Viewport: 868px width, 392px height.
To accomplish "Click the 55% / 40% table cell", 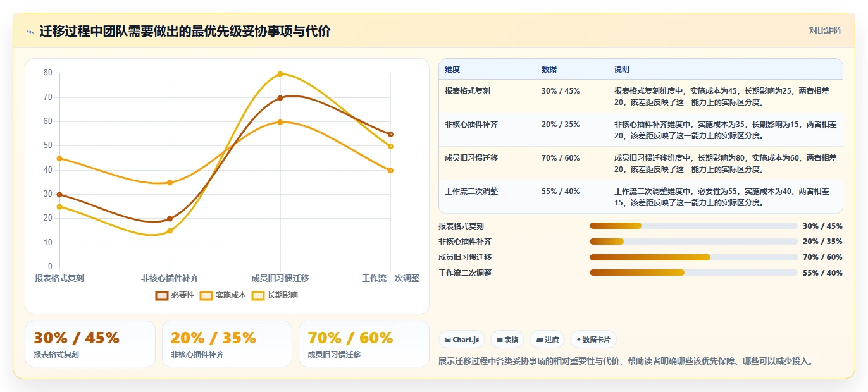I will click(x=561, y=192).
